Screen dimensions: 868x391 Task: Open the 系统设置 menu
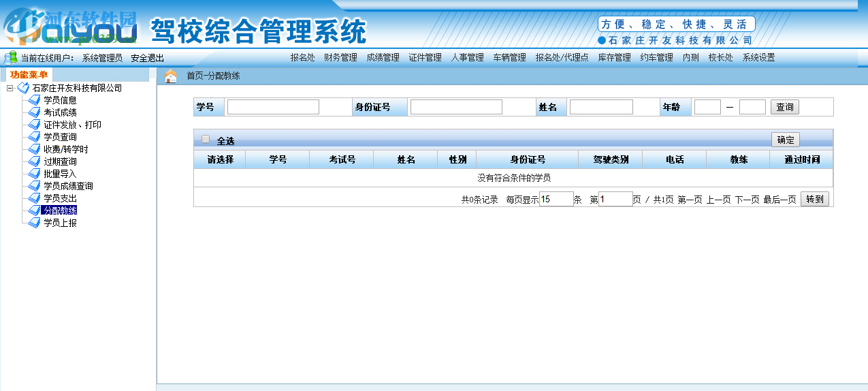758,58
